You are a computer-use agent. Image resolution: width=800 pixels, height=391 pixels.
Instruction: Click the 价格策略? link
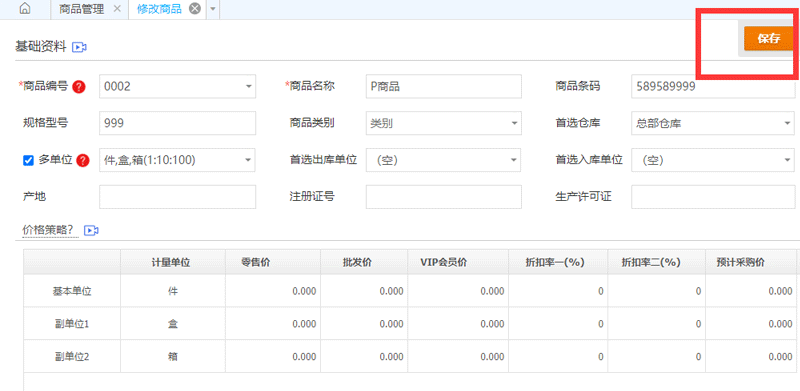[x=51, y=230]
